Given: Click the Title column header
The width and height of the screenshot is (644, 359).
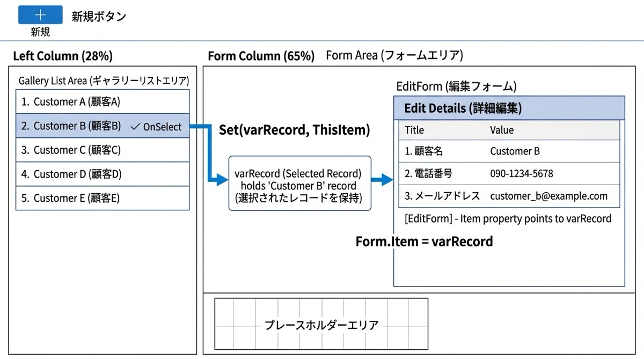Looking at the screenshot, I should (414, 130).
